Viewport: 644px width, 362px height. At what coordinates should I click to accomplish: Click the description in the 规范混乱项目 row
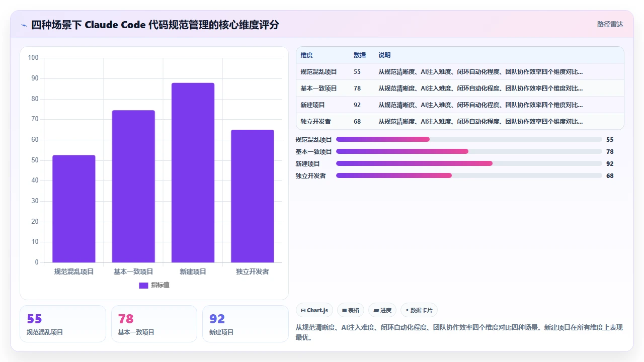pos(480,72)
